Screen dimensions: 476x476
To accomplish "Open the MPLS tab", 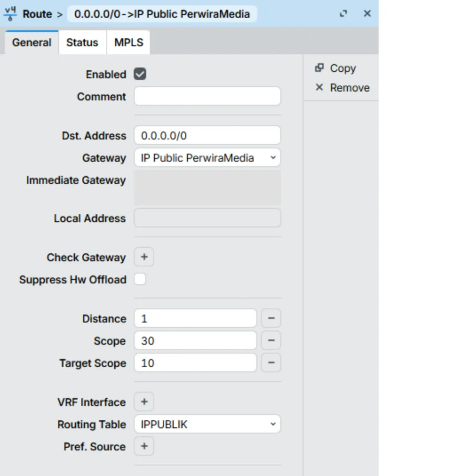I will coord(129,42).
